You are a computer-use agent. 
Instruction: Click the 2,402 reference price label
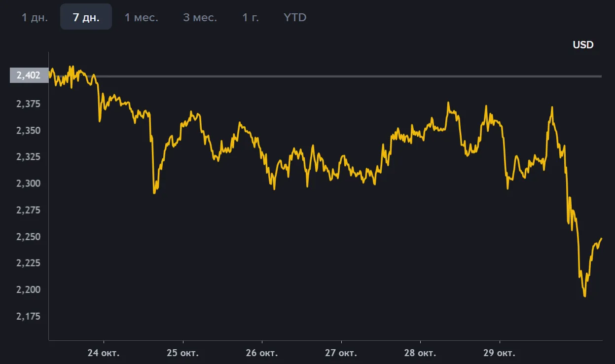pos(29,75)
